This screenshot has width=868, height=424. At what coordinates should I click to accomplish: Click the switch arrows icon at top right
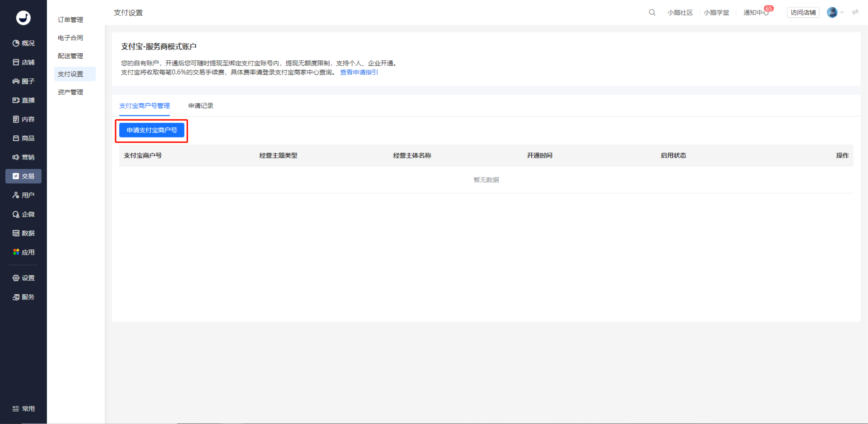click(x=855, y=12)
